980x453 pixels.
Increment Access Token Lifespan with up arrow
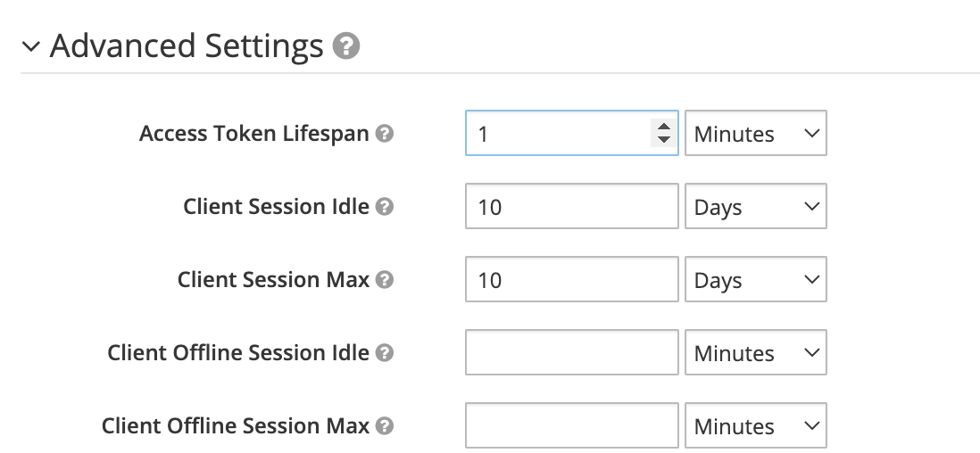[663, 128]
